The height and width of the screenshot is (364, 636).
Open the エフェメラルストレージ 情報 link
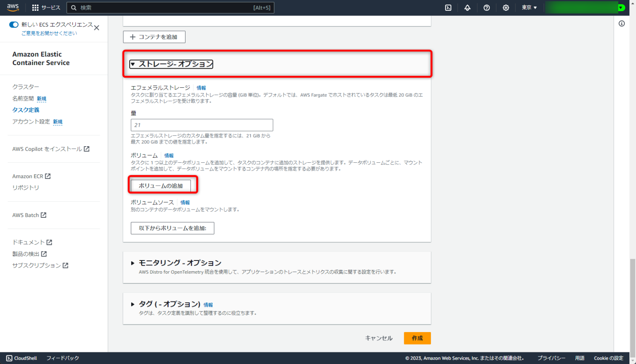[201, 87]
